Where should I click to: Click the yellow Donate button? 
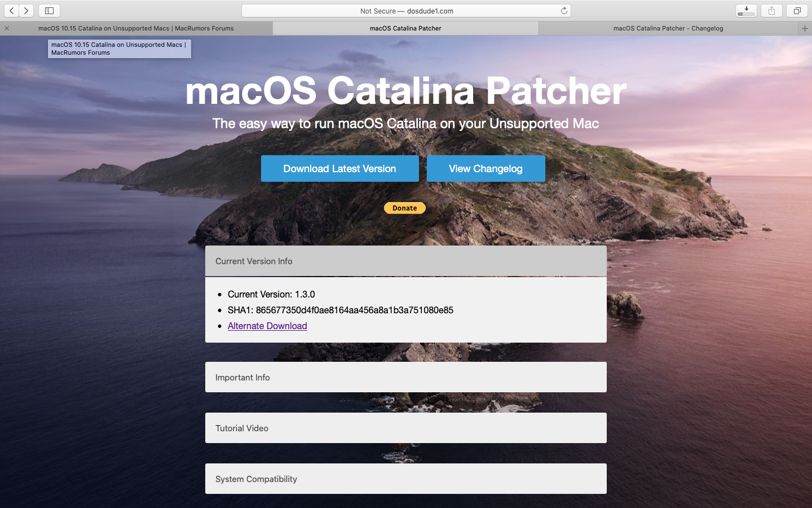pos(405,208)
